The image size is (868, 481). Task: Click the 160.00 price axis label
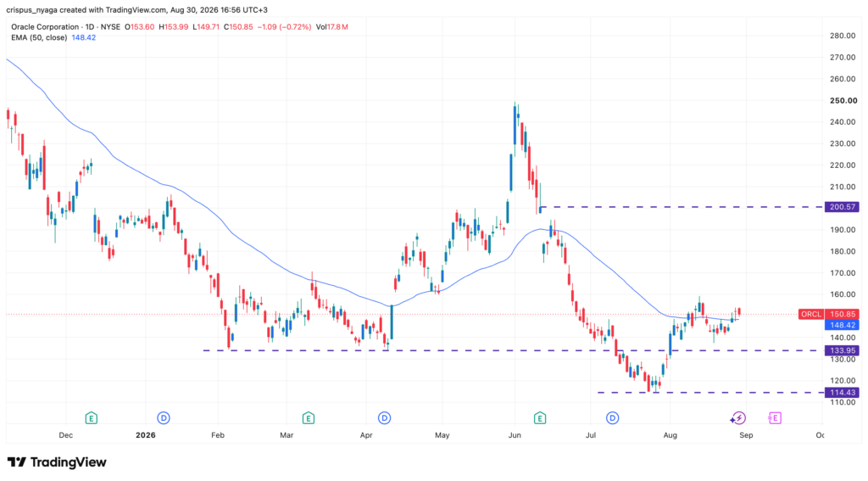click(843, 294)
